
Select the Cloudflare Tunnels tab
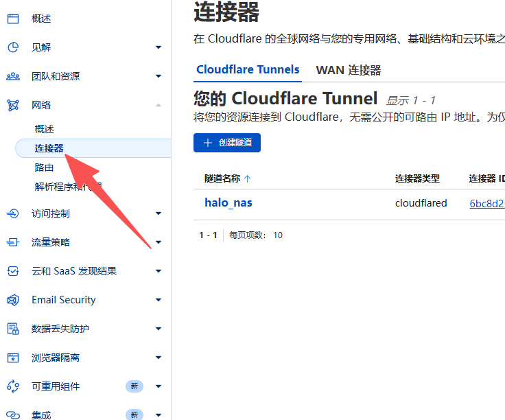tap(248, 69)
